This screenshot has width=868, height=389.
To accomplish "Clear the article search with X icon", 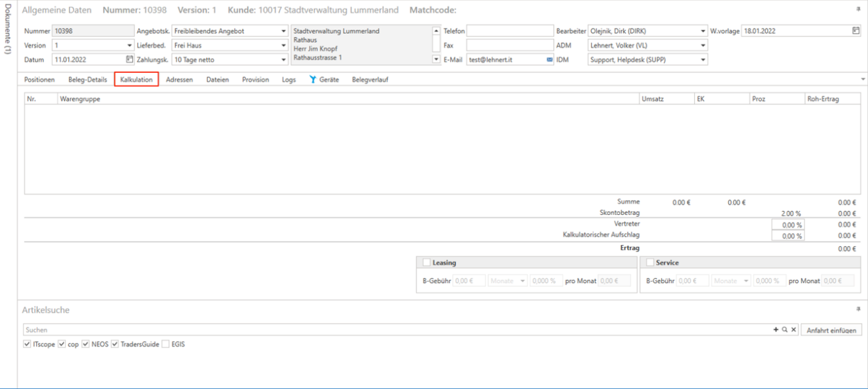I will click(x=793, y=330).
